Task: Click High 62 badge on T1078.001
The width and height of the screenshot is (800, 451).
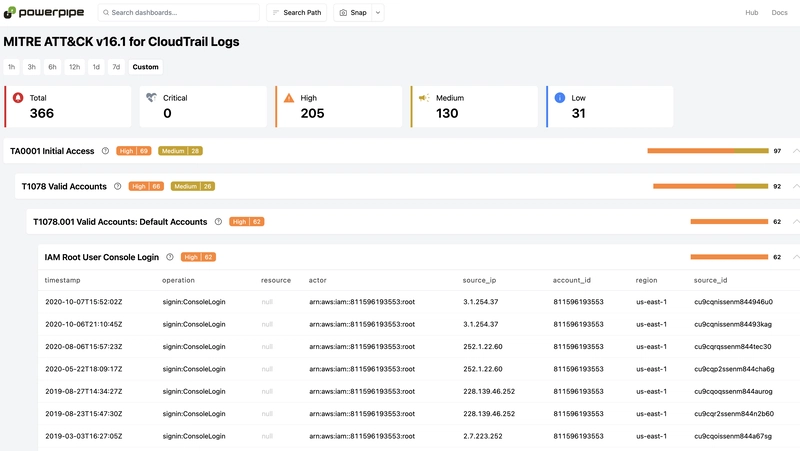Action: click(246, 222)
